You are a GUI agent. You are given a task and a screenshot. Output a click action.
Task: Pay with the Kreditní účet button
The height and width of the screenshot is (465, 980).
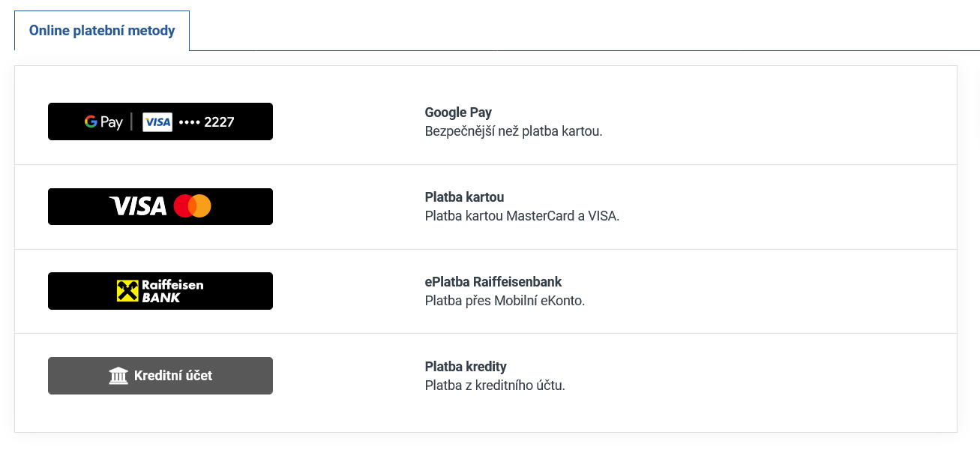click(173, 376)
